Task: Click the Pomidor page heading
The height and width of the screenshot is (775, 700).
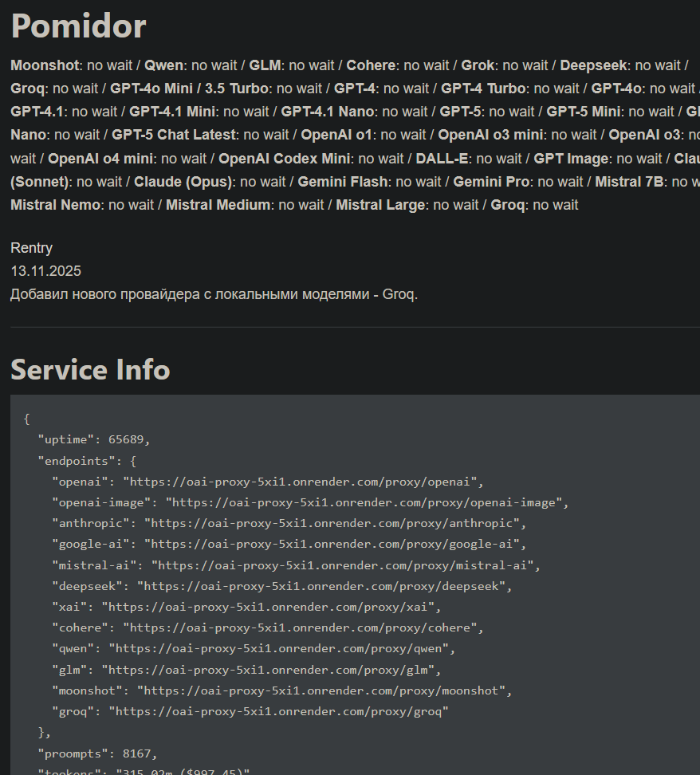Action: click(x=79, y=26)
